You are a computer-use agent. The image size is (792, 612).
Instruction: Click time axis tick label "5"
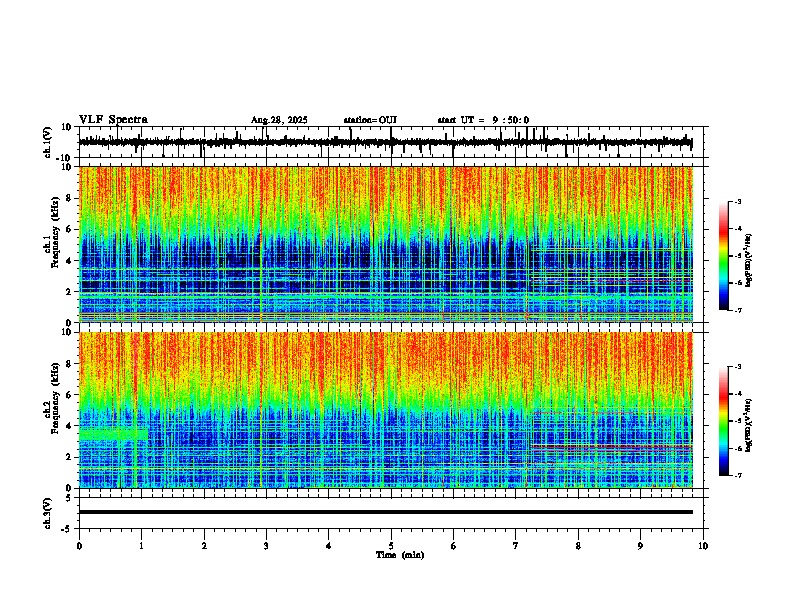[x=391, y=546]
